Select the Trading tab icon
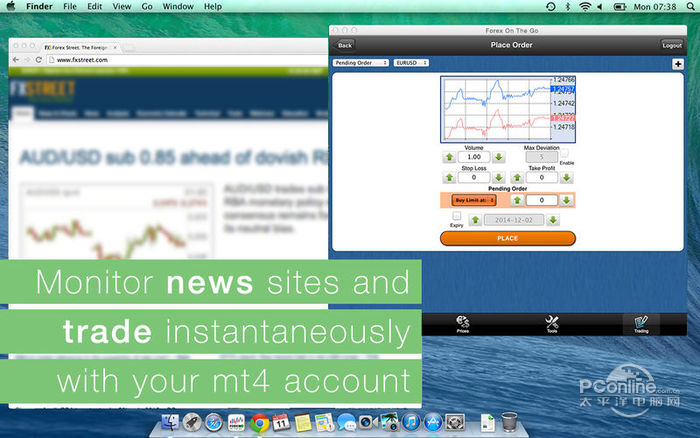 pos(641,324)
